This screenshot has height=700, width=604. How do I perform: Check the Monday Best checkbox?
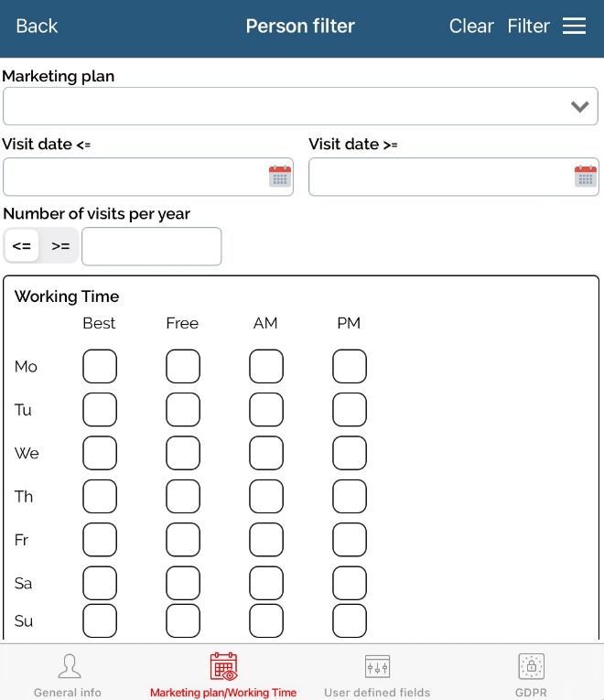click(x=100, y=367)
